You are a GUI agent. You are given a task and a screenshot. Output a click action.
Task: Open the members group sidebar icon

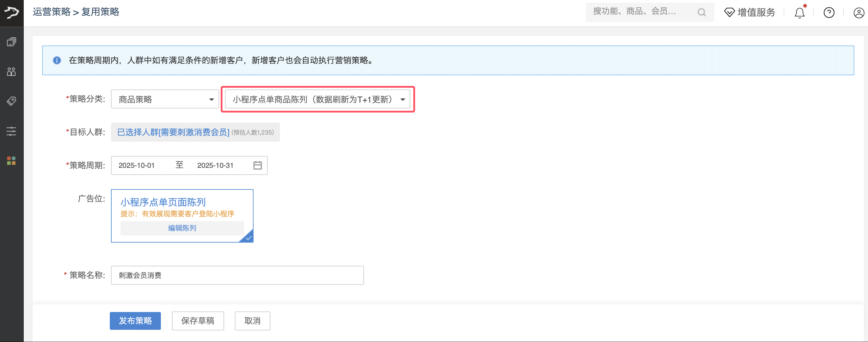pos(12,71)
